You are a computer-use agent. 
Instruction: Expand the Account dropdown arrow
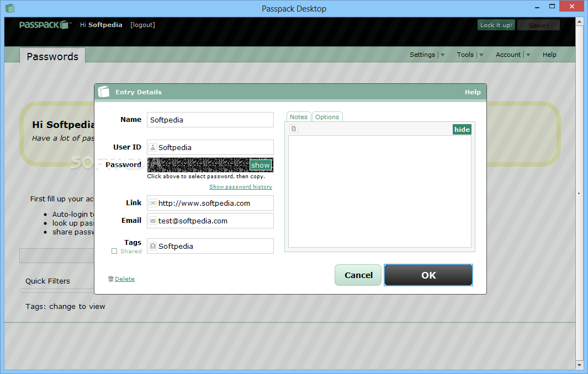[x=528, y=55]
